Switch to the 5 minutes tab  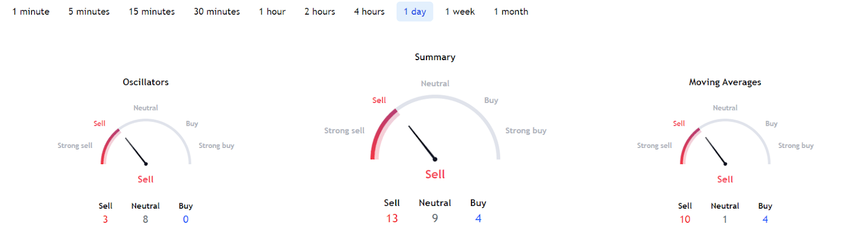click(x=89, y=11)
